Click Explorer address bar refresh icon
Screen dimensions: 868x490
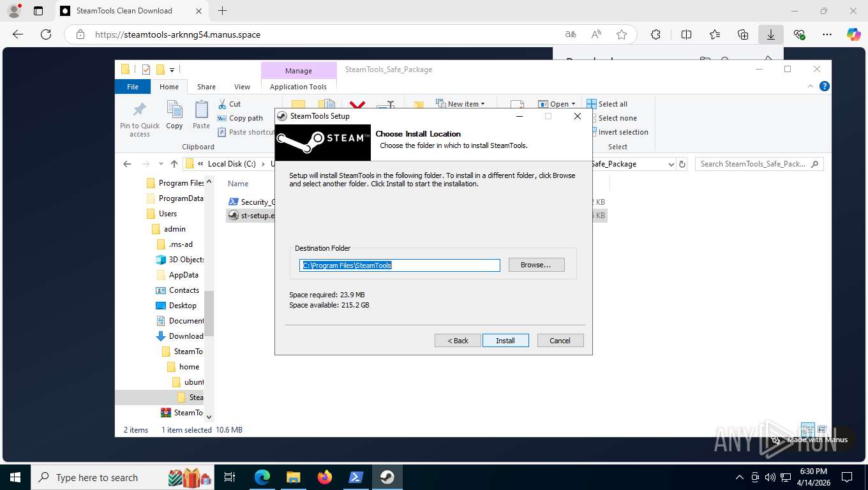click(x=682, y=164)
